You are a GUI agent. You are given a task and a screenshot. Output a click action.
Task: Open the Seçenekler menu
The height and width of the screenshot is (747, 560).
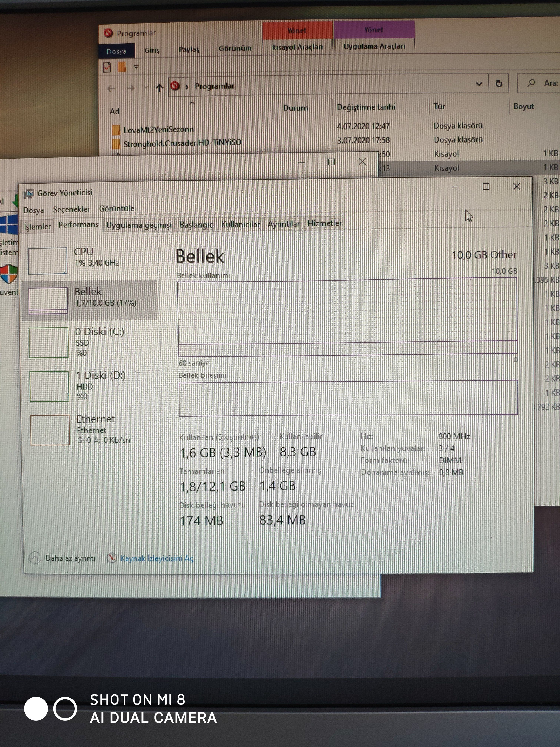[x=71, y=209]
